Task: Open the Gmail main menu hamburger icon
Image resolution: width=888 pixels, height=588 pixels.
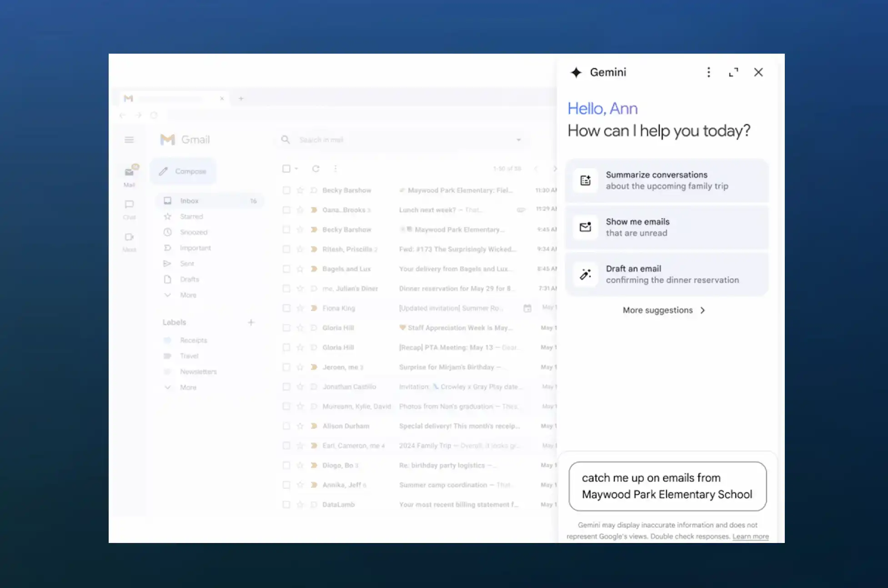Action: (x=129, y=140)
